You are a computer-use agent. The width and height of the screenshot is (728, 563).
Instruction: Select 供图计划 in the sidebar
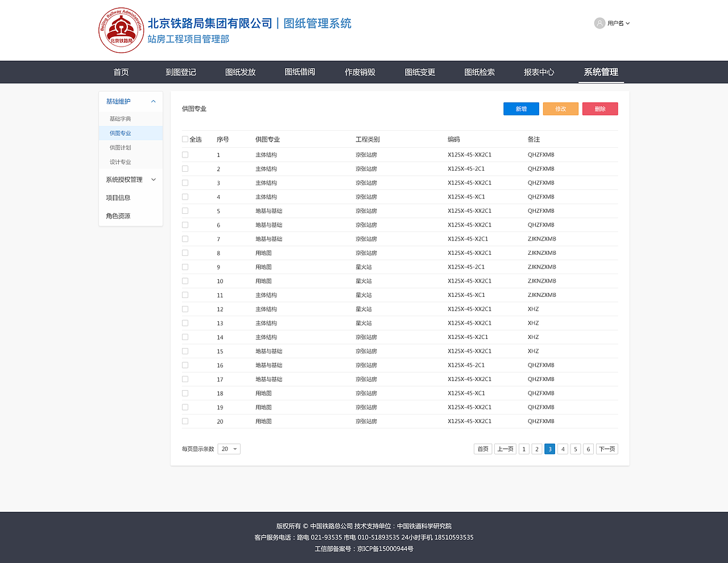pyautogui.click(x=120, y=147)
